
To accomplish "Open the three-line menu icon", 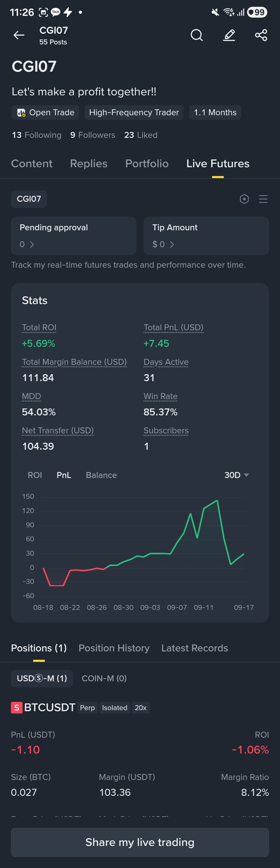I will click(263, 199).
